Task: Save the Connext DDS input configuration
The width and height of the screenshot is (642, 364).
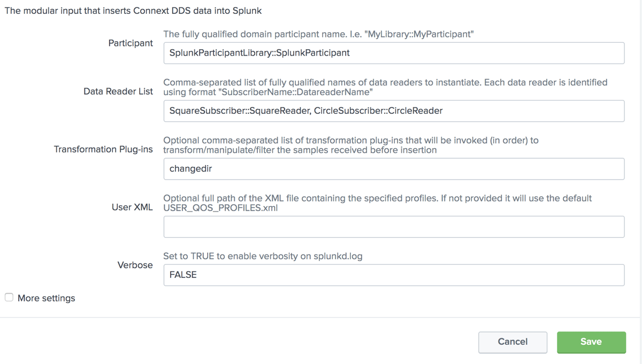Action: [x=591, y=342]
